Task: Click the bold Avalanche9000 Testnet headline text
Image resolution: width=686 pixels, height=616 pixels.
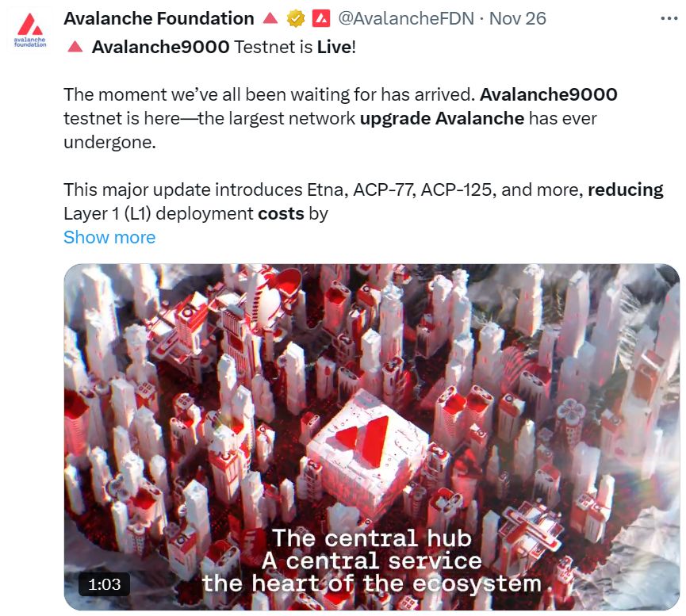Action: click(x=160, y=47)
